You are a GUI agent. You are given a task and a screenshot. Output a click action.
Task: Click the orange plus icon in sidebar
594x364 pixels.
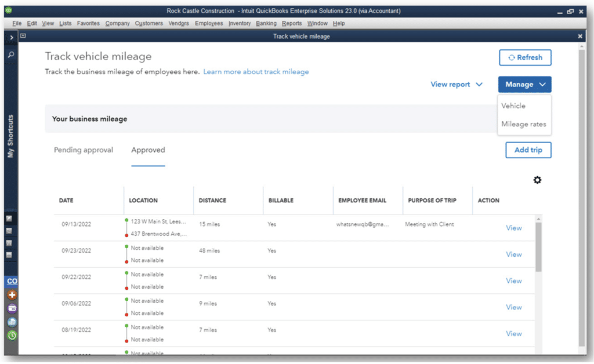(x=12, y=295)
